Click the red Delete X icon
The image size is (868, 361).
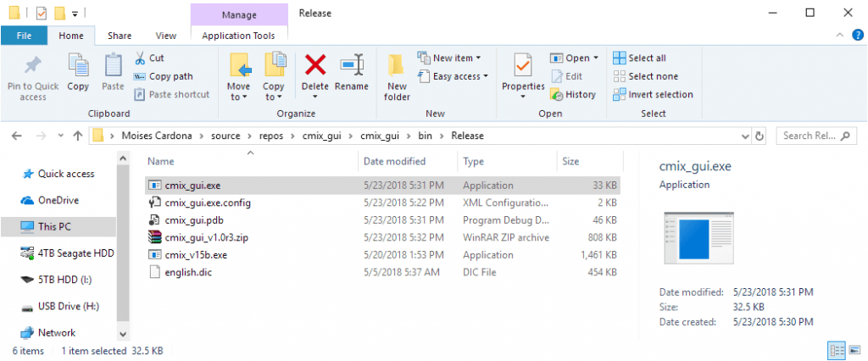(x=315, y=65)
